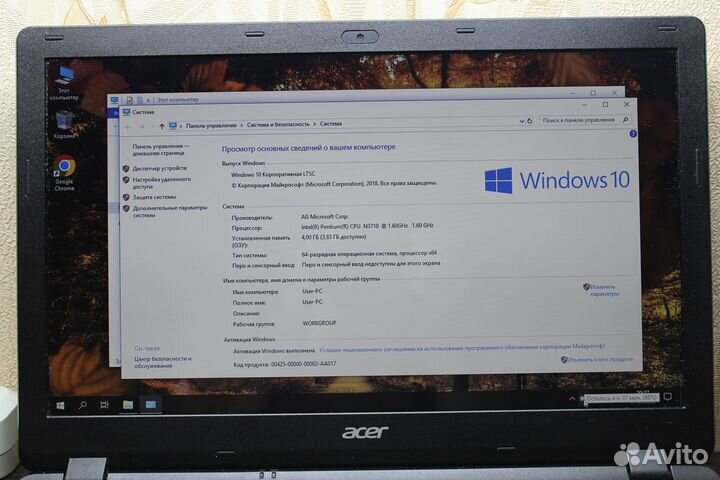This screenshot has height=480, width=720.
Task: Select User-PC value beside Имя компьютера
Action: click(312, 291)
